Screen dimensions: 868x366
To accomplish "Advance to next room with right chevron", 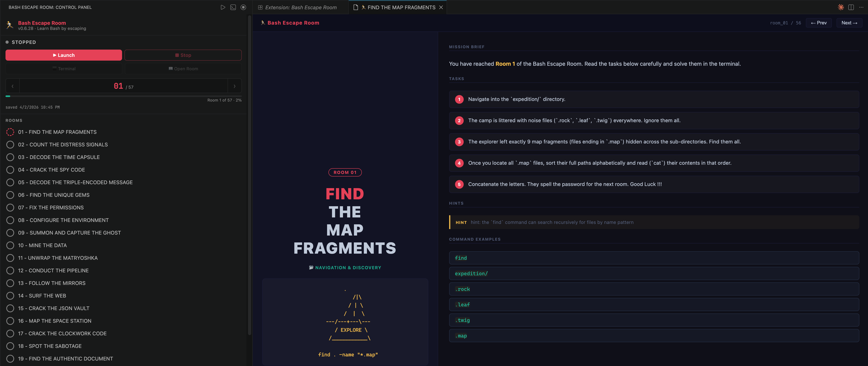I will 234,86.
